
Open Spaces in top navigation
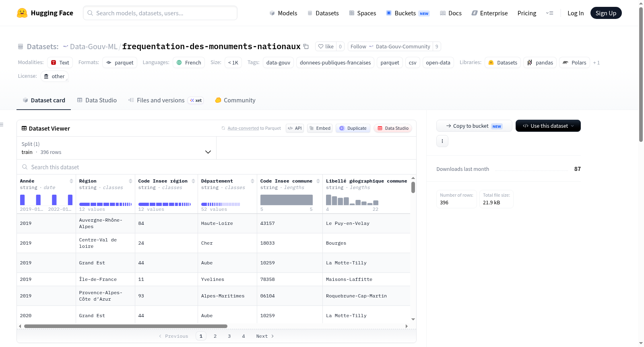click(363, 13)
